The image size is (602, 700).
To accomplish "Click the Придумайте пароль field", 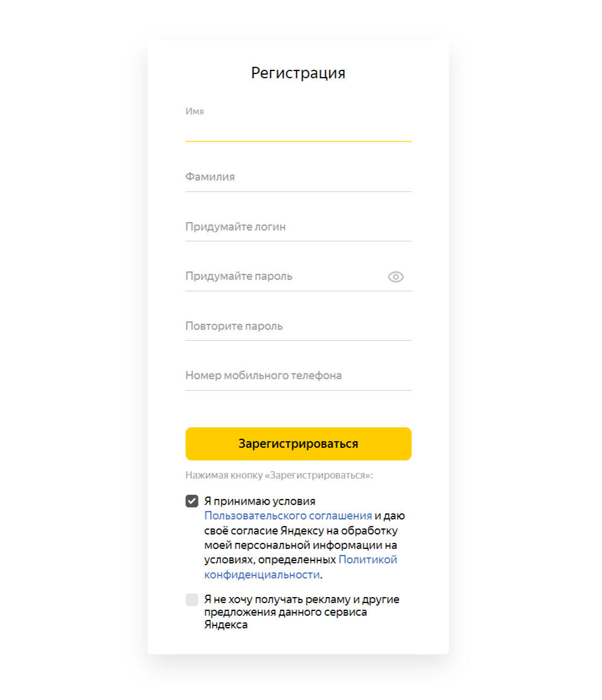I will [283, 277].
